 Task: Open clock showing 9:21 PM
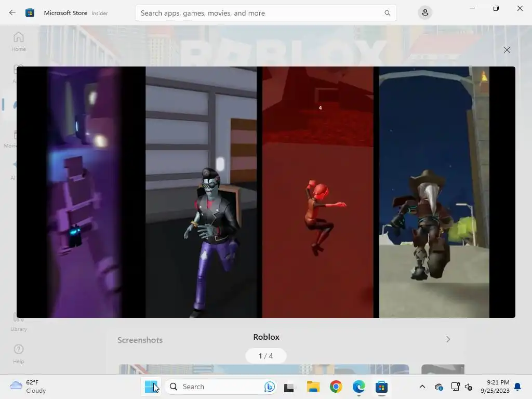tap(495, 387)
